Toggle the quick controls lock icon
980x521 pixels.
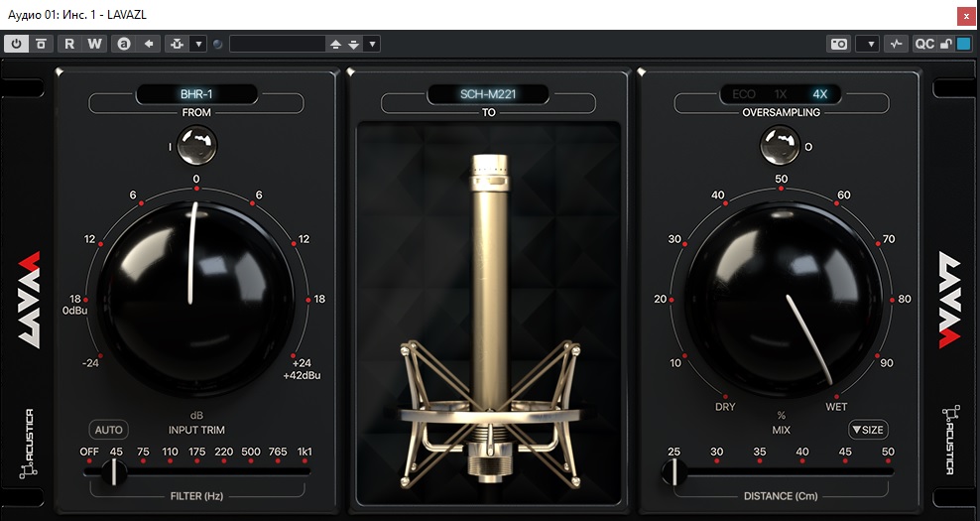click(x=946, y=44)
